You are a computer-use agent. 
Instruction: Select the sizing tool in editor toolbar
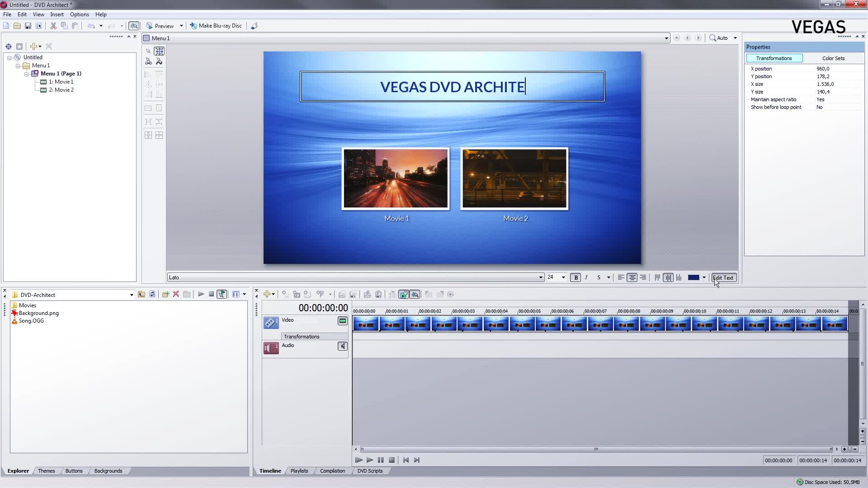[x=159, y=51]
